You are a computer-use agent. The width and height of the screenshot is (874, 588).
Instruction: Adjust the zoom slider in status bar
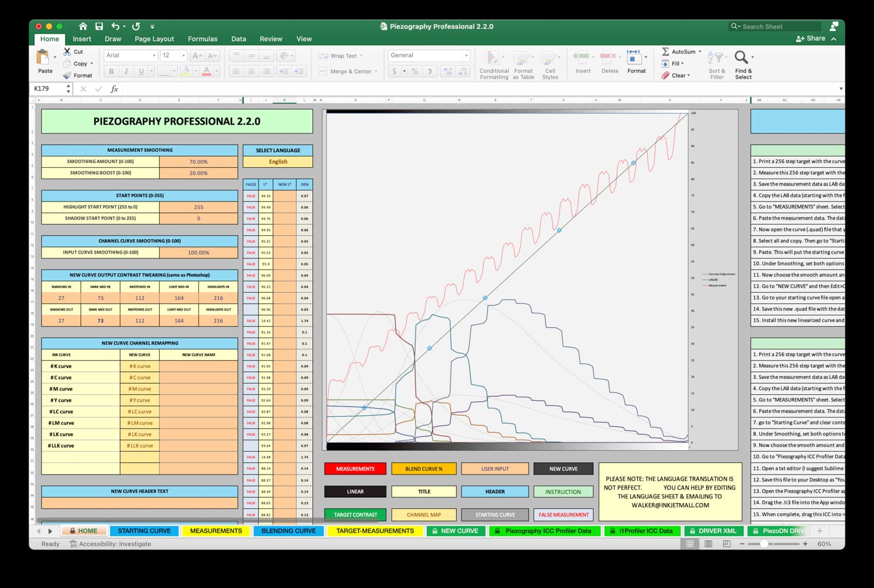tap(764, 544)
